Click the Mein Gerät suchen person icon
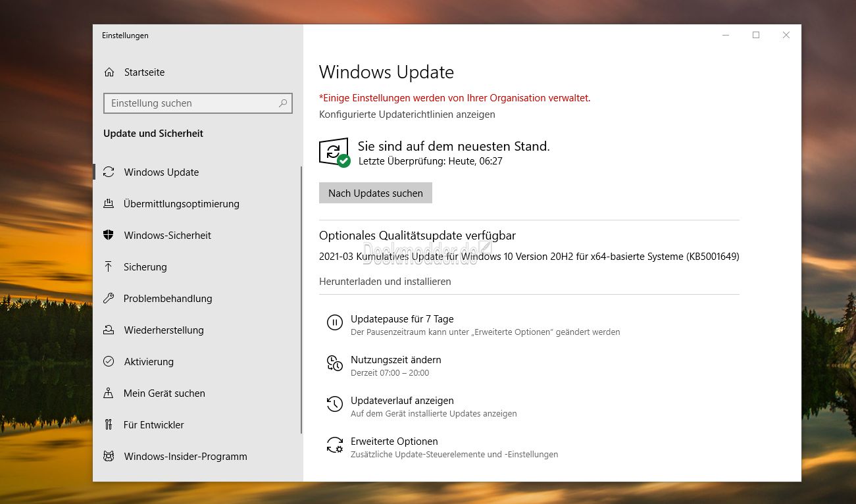The width and height of the screenshot is (856, 504). pyautogui.click(x=109, y=393)
